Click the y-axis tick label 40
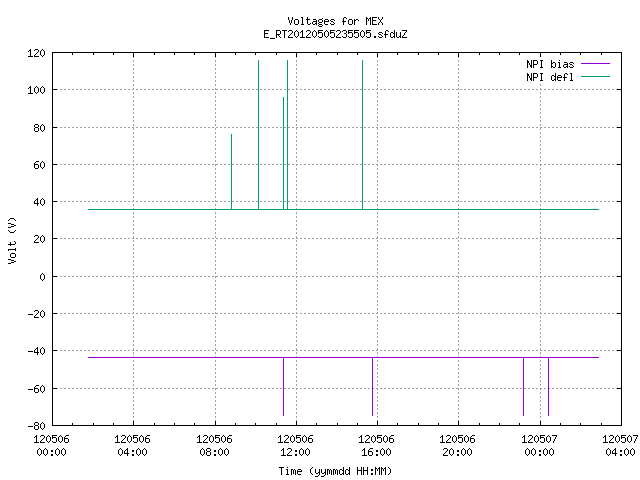Viewport: 640px width, 480px height. pos(39,202)
